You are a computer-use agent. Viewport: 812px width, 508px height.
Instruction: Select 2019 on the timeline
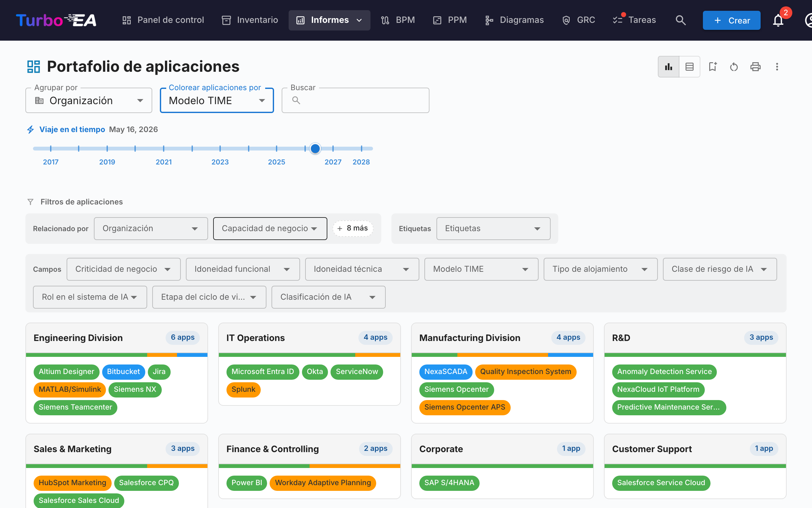107,162
